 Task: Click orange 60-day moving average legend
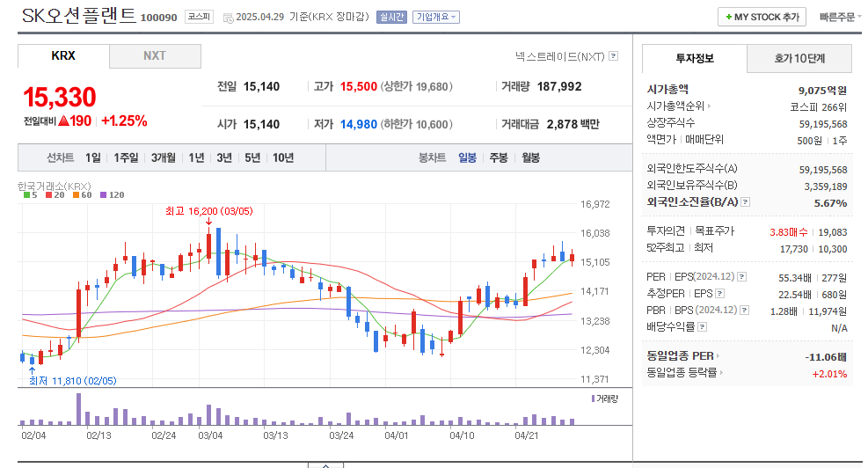pyautogui.click(x=82, y=195)
